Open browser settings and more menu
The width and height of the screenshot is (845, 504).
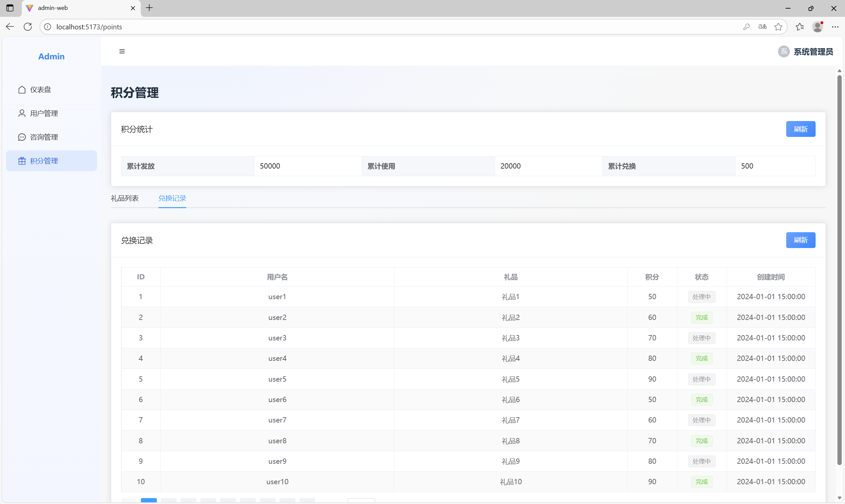click(835, 27)
